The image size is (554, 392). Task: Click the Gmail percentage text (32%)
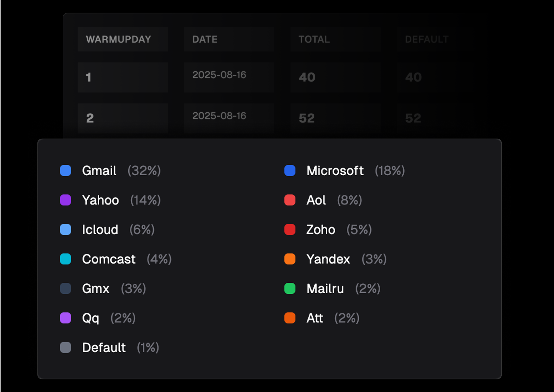click(144, 170)
